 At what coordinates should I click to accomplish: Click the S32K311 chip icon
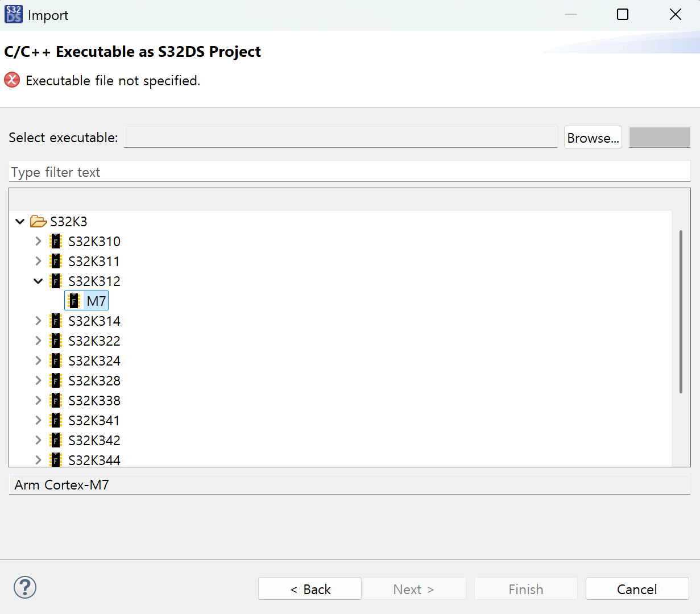[x=56, y=261]
